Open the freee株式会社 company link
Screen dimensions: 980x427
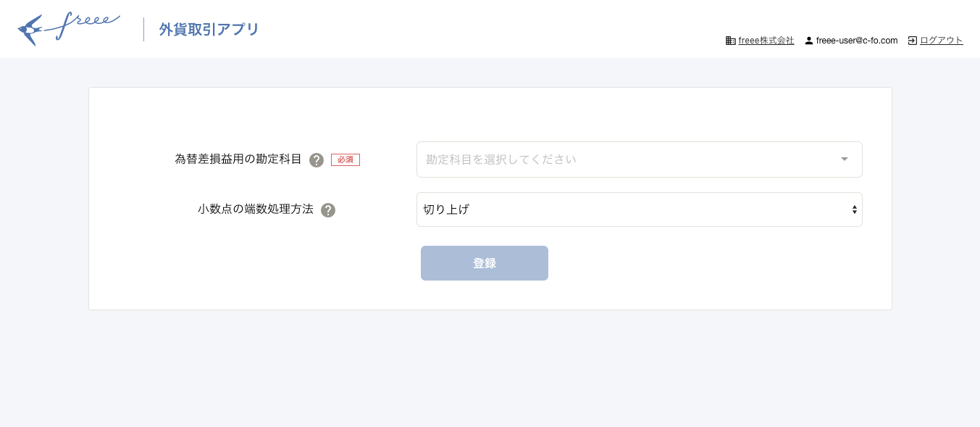tap(766, 41)
